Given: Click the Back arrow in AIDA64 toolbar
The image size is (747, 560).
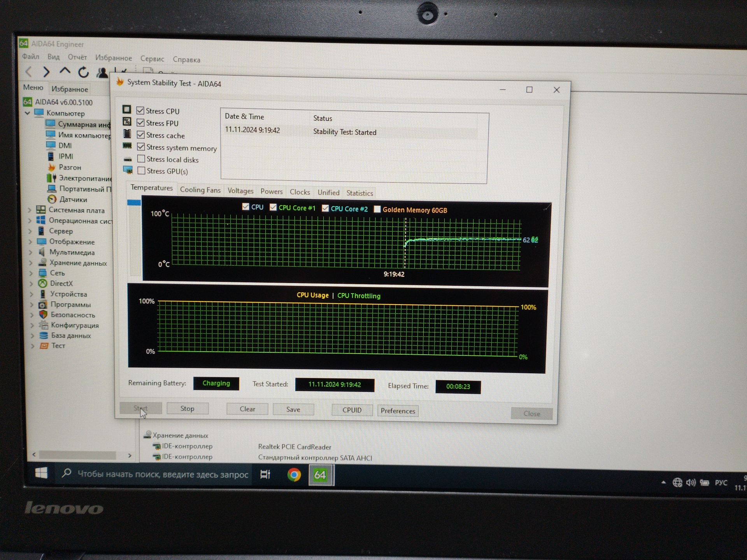Looking at the screenshot, I should [x=28, y=72].
